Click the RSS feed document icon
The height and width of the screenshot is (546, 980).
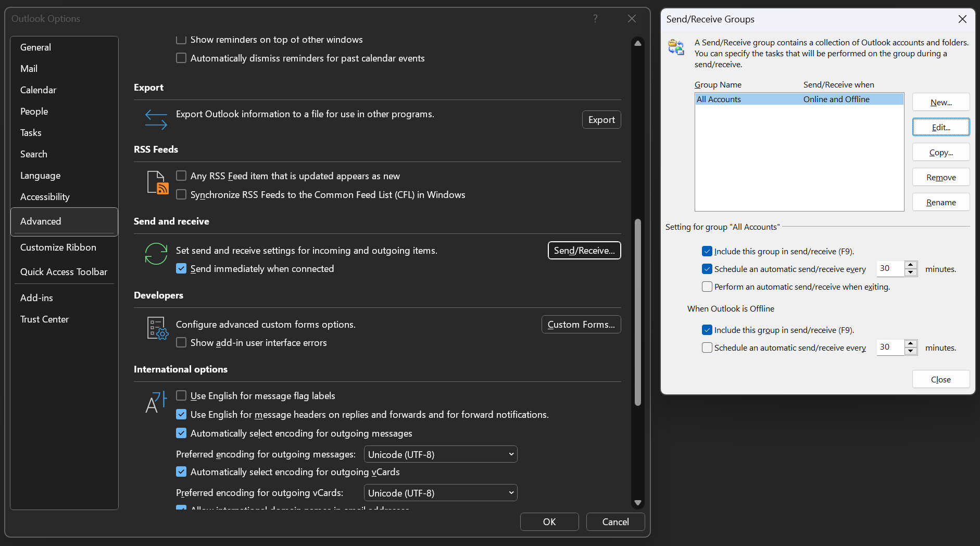coord(157,183)
